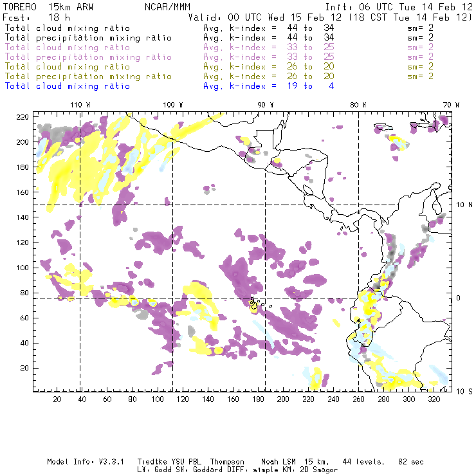Screen dimensions: 476x476
Task: Click the '160' vertical axis tick label
Action: click(x=23, y=192)
